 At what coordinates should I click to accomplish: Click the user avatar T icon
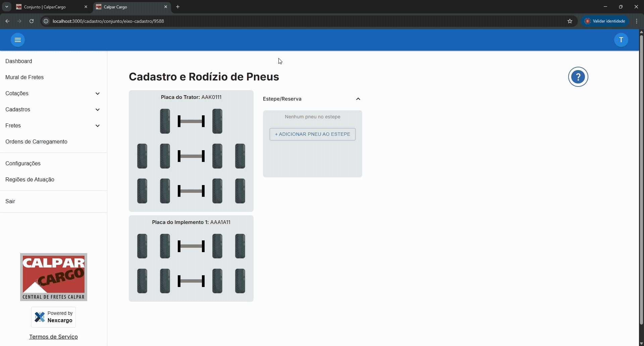[x=621, y=40]
